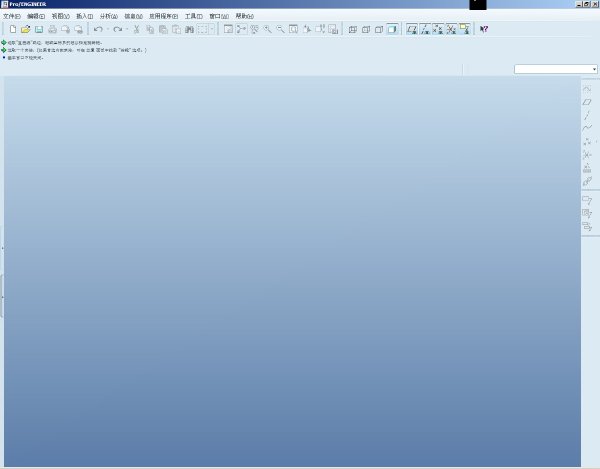Click the first message log line
Image resolution: width=600 pixels, height=469 pixels.
tap(54, 43)
